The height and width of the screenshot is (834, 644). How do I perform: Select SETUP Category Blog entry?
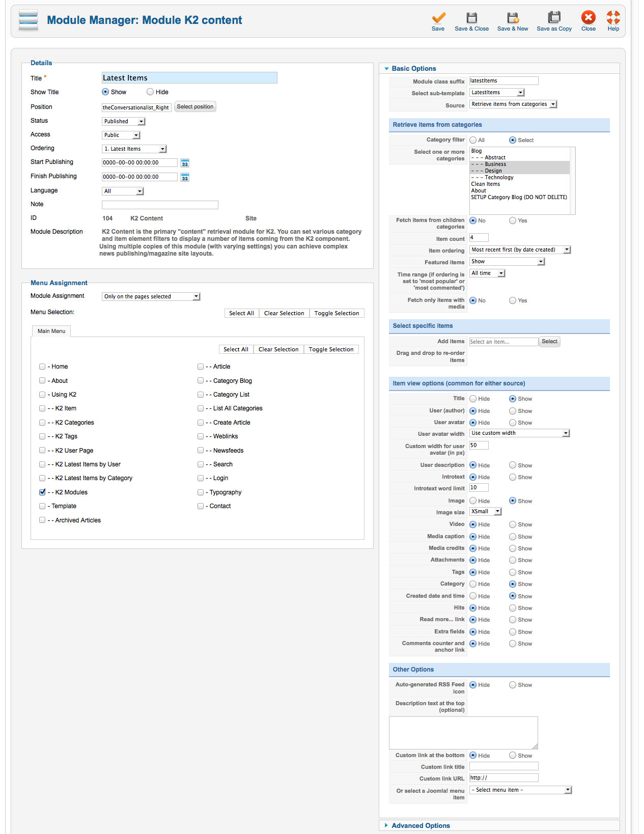(519, 197)
